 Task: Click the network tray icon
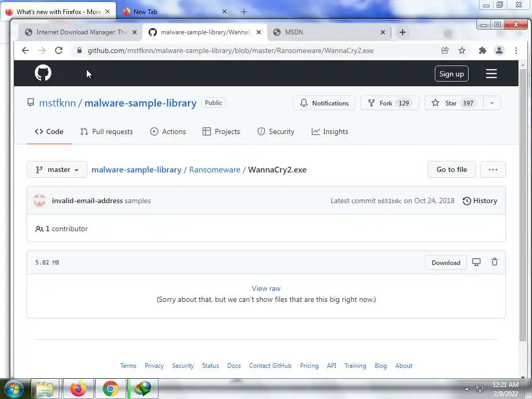480,389
